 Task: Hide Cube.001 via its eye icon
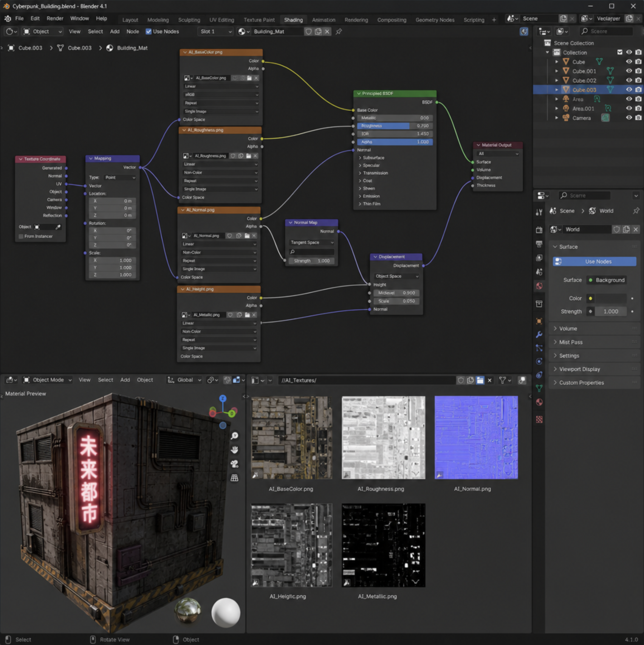click(629, 71)
